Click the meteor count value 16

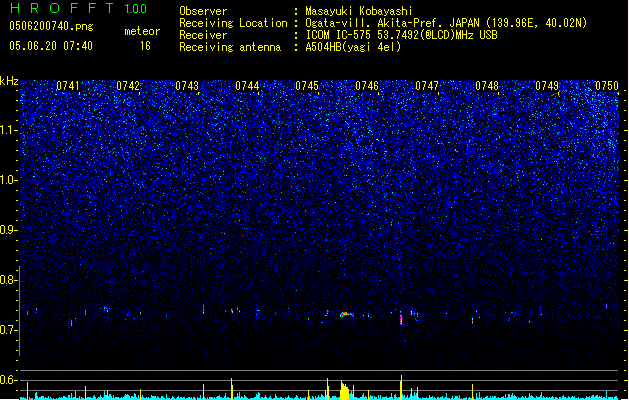coord(145,46)
